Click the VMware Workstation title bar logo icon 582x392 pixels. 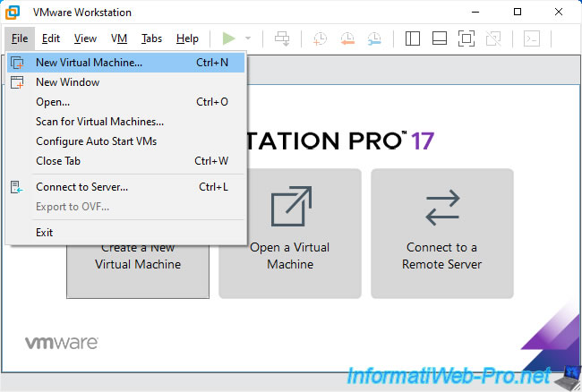[13, 13]
